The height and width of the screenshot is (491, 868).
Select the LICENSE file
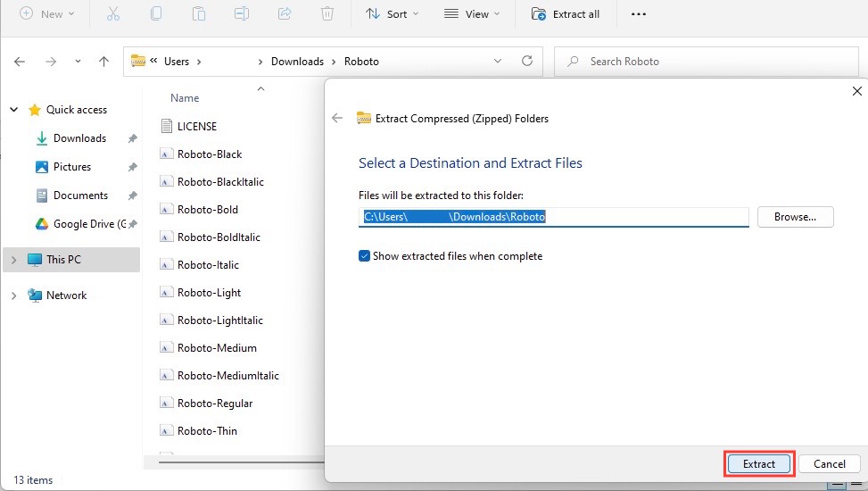point(196,127)
